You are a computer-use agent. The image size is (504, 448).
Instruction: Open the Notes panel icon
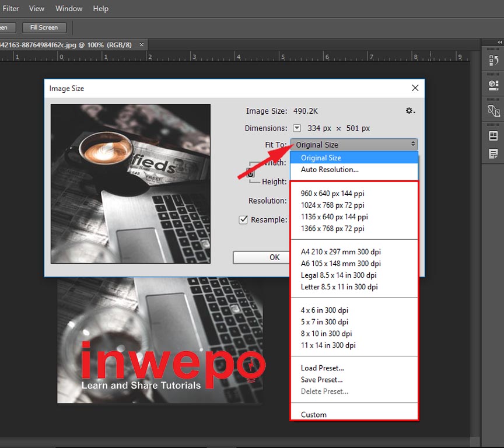coord(494,154)
